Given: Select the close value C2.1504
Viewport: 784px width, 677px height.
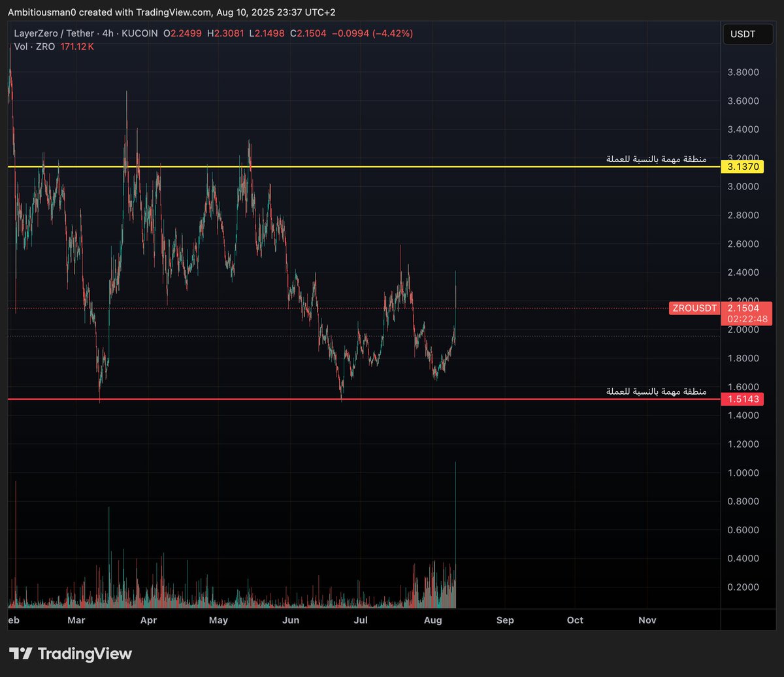Looking at the screenshot, I should coord(310,33).
